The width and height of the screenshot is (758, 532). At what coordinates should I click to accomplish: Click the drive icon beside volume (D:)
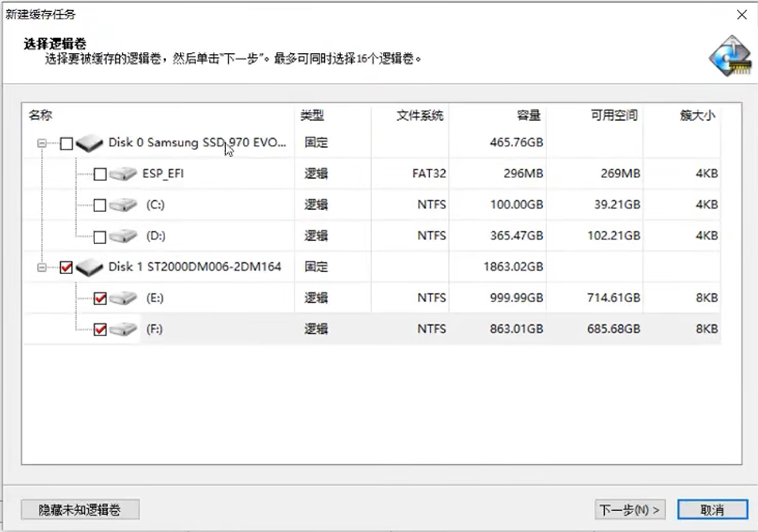pos(123,236)
